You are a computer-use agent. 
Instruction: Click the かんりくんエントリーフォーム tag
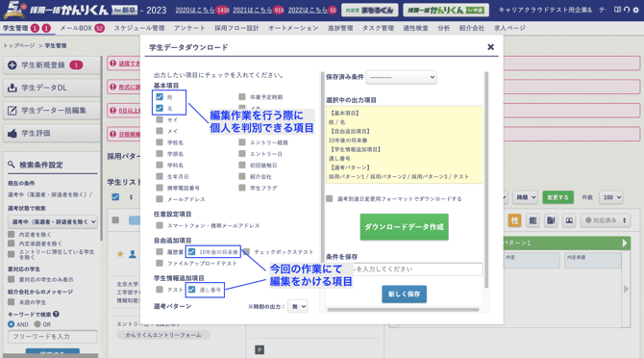coord(163,335)
